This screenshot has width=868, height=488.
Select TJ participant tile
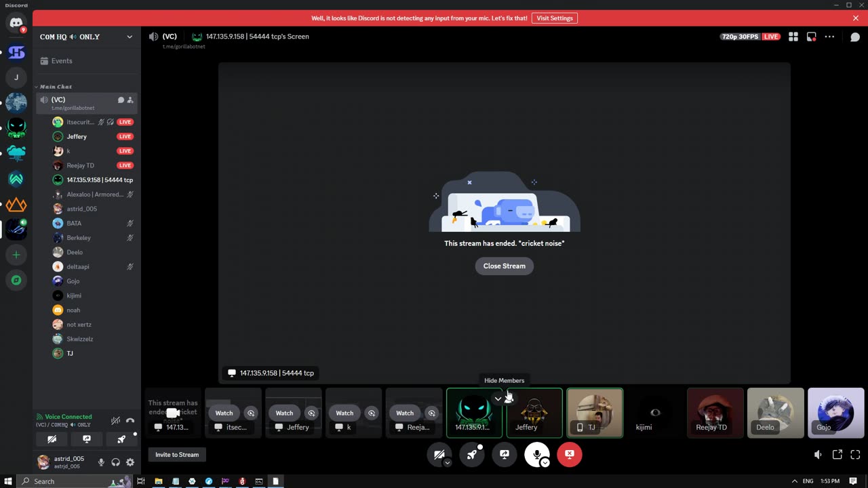coord(595,412)
